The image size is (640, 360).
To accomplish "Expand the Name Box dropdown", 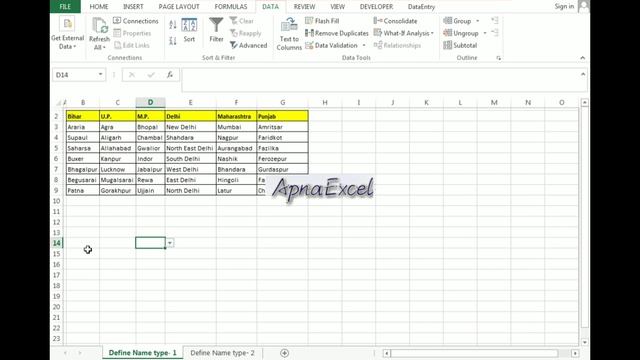I will click(100, 75).
